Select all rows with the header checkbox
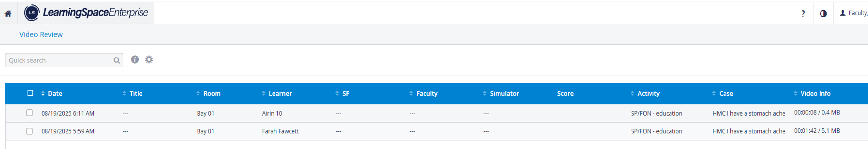The height and width of the screenshot is (149, 868). 30,93
